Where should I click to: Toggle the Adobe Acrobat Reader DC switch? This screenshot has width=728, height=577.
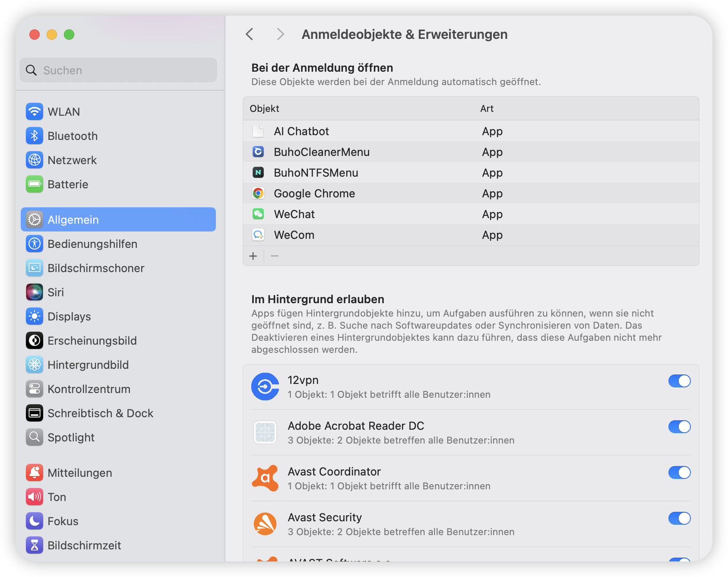point(679,427)
